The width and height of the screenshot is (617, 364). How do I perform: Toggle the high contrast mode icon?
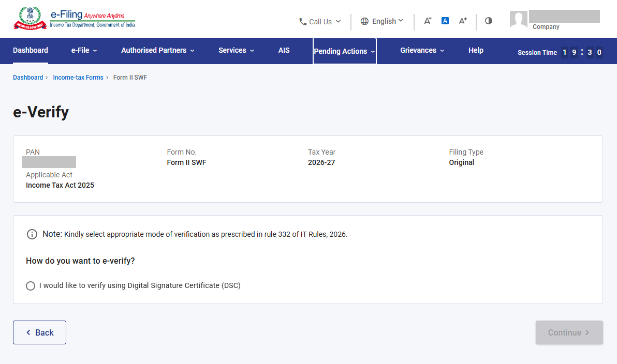coord(488,21)
